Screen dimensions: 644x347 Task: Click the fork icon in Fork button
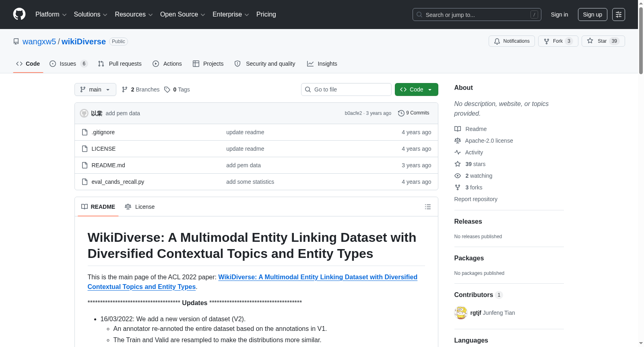pyautogui.click(x=547, y=41)
